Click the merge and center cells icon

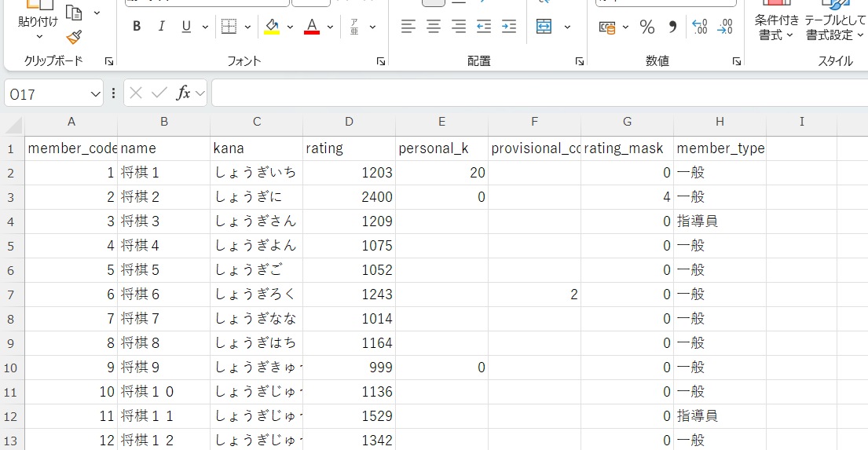click(544, 27)
